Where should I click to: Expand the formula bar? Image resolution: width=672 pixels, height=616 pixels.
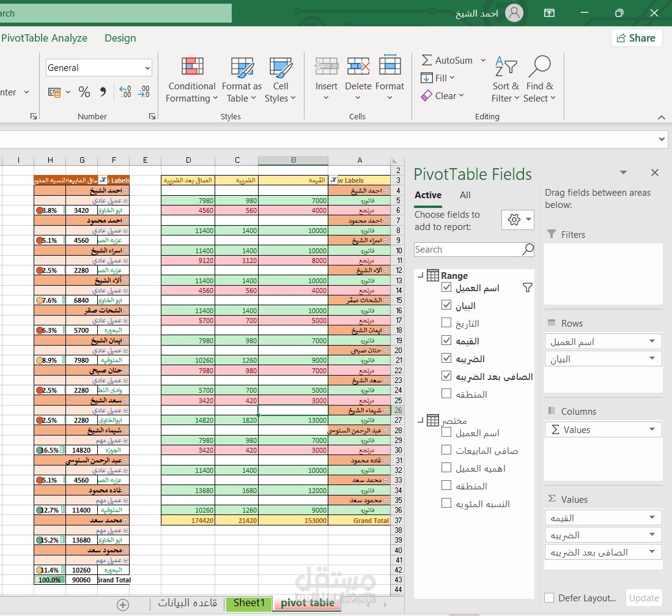click(x=662, y=139)
